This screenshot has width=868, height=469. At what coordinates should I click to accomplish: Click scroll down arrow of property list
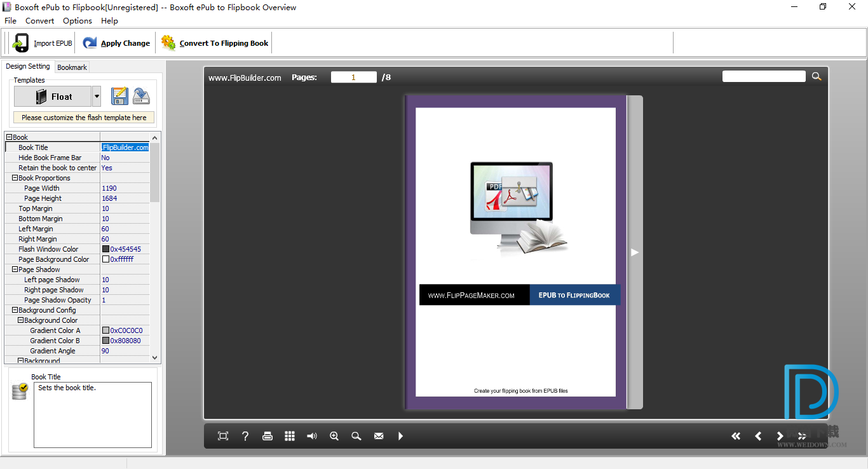pyautogui.click(x=155, y=358)
